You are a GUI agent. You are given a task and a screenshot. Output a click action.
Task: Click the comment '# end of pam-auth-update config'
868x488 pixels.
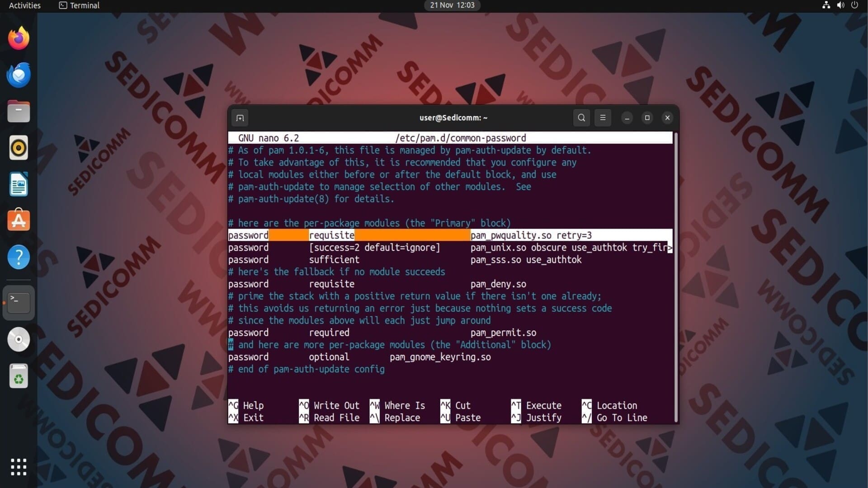click(x=307, y=369)
